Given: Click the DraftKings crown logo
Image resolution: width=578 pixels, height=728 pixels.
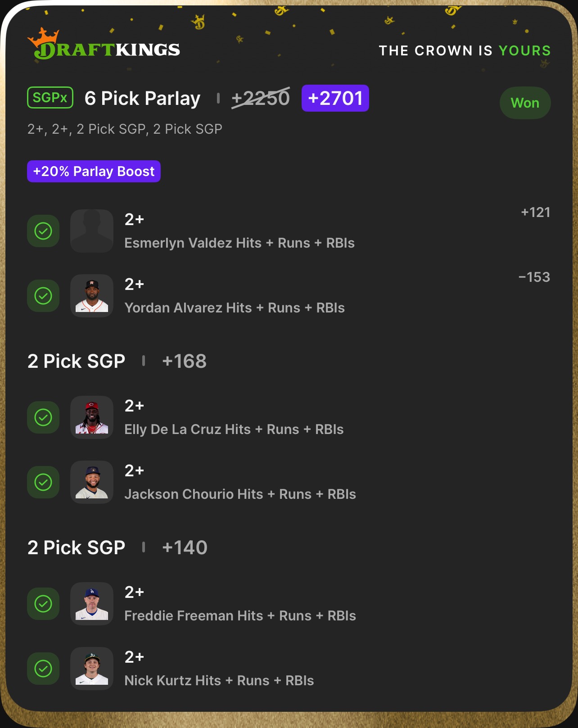Looking at the screenshot, I should [x=104, y=44].
